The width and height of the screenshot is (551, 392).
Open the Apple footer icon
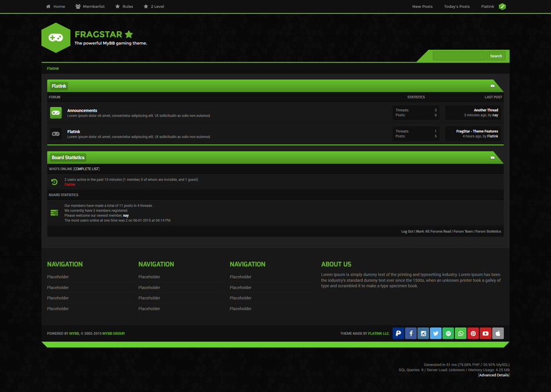tap(498, 334)
